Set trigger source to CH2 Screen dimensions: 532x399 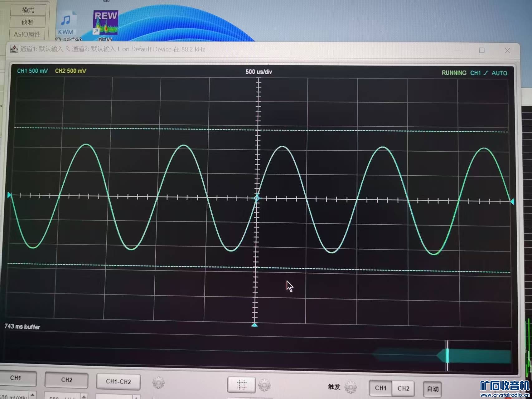click(x=403, y=388)
